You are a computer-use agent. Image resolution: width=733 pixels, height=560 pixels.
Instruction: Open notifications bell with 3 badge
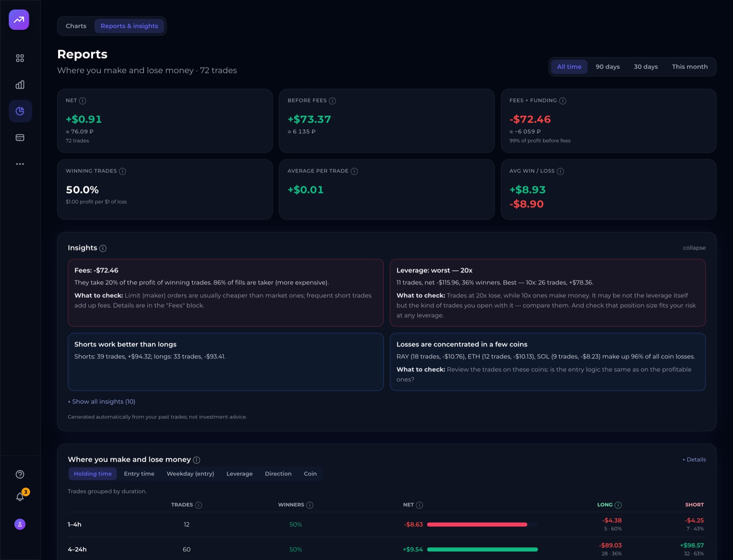click(21, 496)
